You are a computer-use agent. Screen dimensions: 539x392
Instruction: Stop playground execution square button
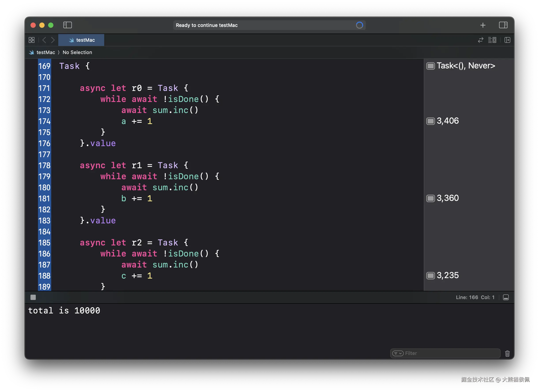click(33, 297)
